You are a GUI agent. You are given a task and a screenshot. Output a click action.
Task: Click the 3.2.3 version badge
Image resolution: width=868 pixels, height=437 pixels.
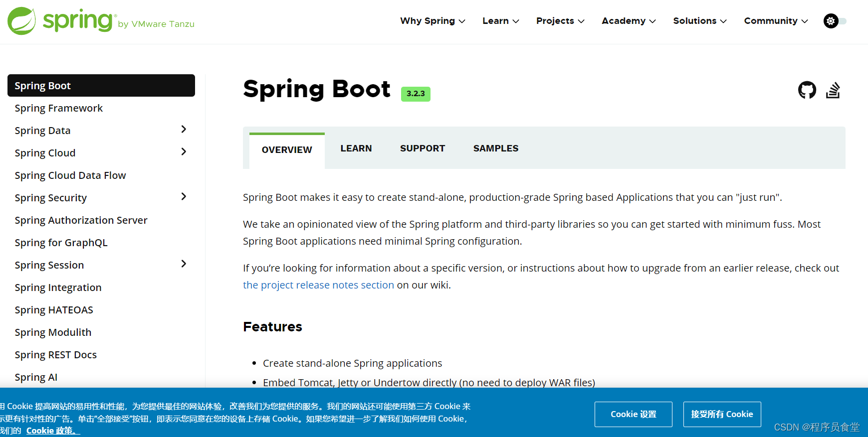click(x=416, y=94)
